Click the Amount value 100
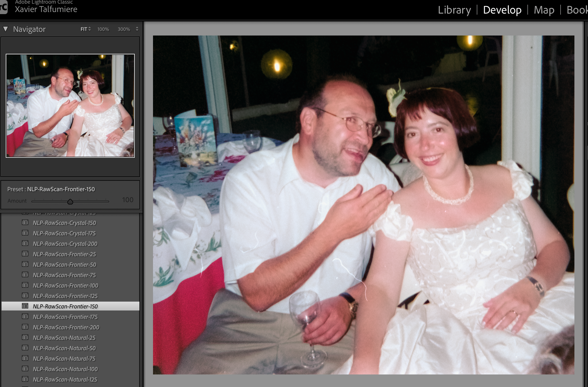The image size is (588, 387). 128,200
